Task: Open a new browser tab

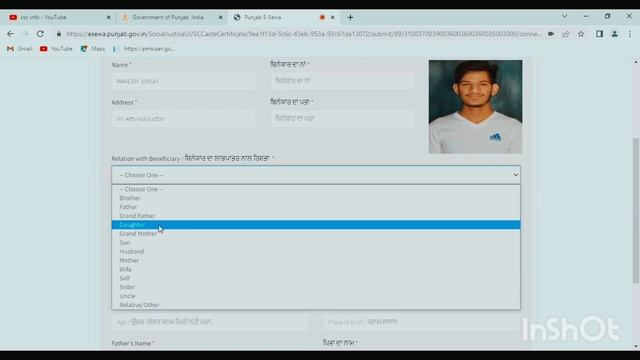Action: tap(350, 18)
